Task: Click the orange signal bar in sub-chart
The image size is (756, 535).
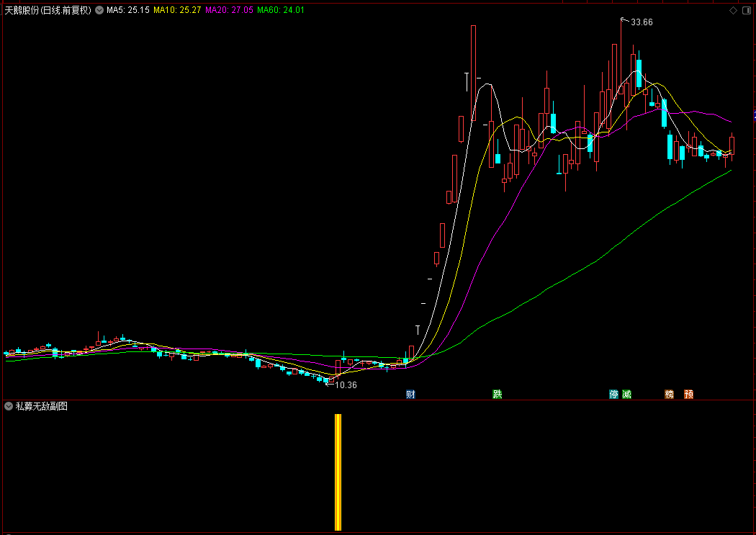Action: (338, 472)
